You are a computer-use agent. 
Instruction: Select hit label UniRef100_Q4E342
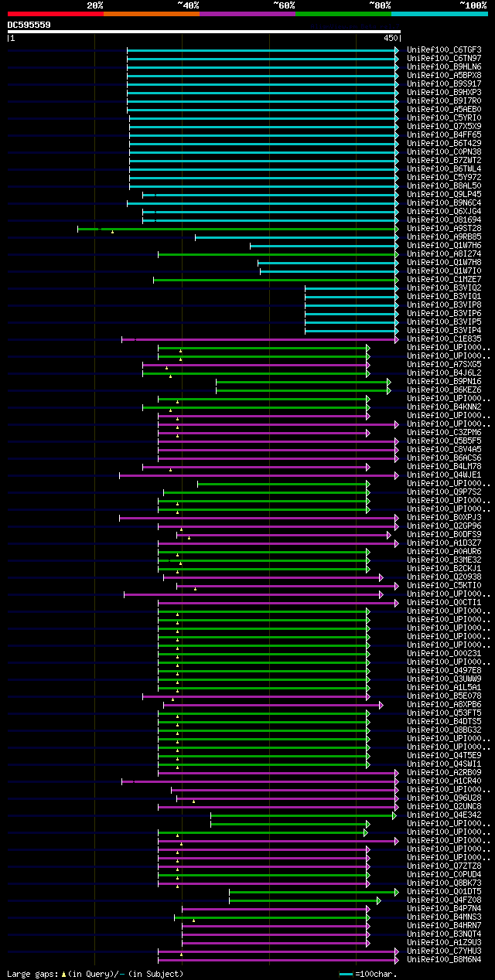pyautogui.click(x=444, y=815)
